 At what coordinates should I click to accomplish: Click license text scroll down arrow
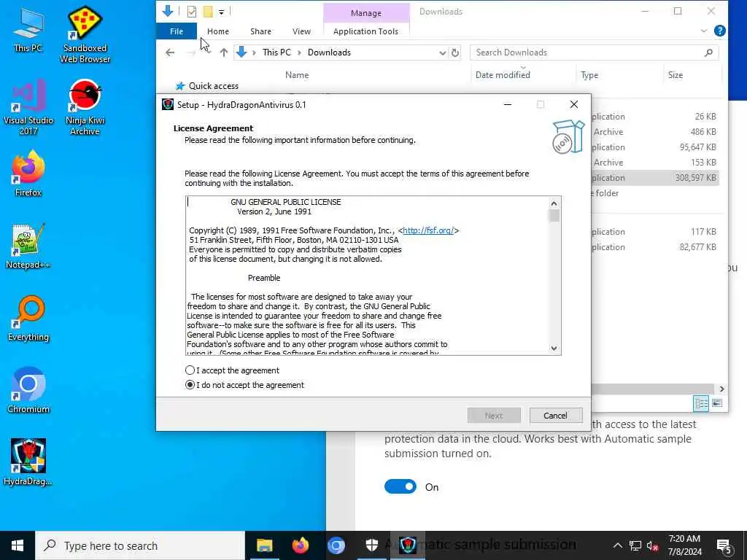pos(554,348)
